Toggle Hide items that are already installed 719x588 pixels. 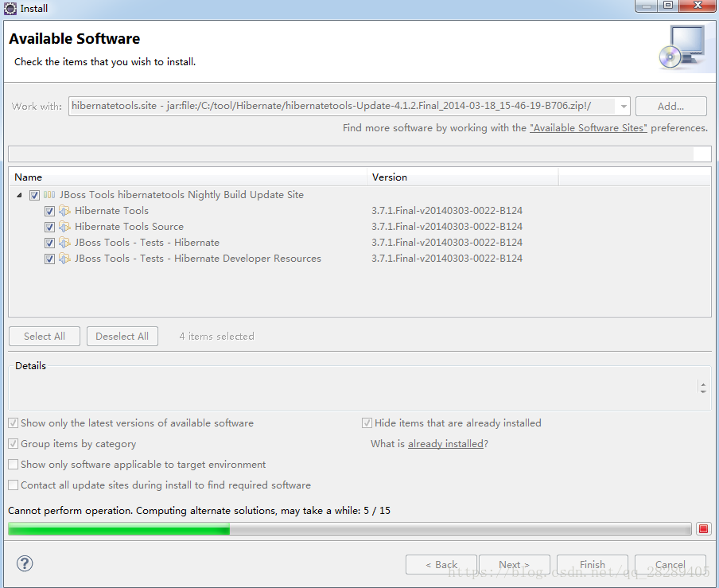click(x=367, y=423)
